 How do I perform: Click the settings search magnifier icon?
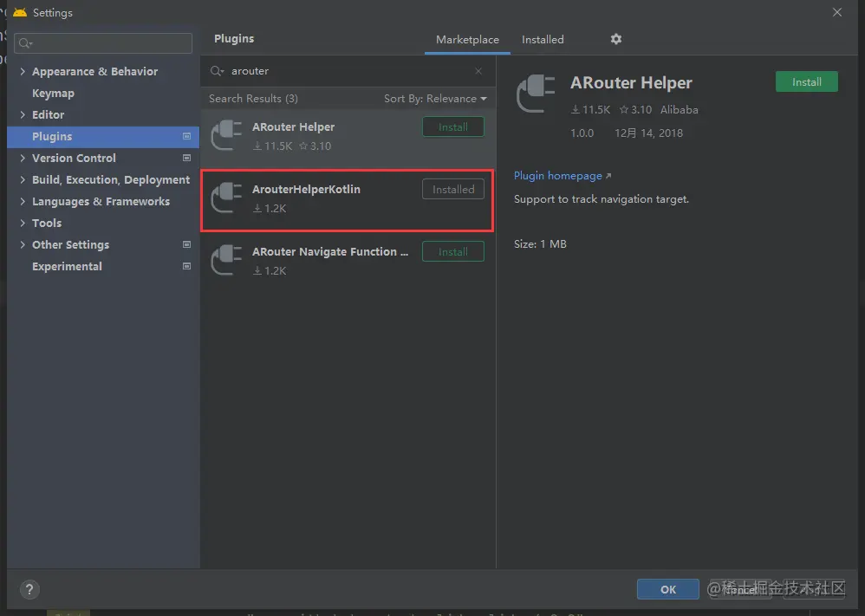coord(25,43)
